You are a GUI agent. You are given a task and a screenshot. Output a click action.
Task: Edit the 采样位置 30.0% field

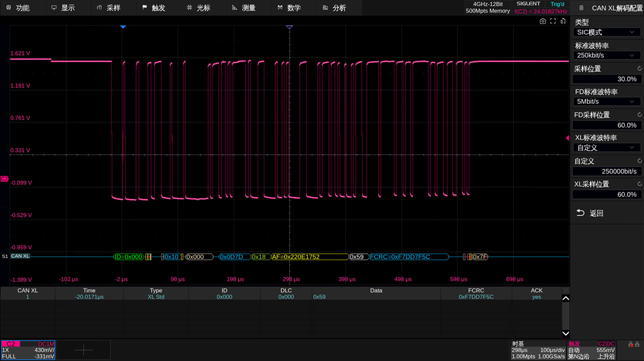(x=606, y=79)
